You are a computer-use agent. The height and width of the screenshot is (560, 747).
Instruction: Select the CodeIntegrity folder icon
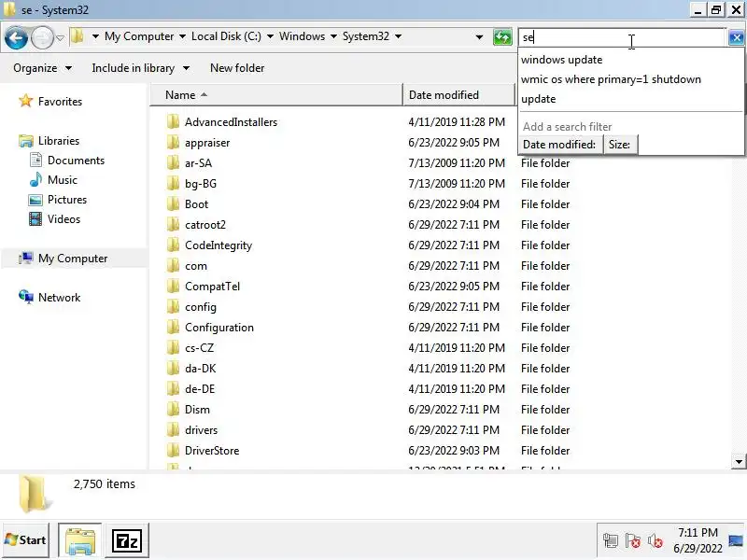173,245
